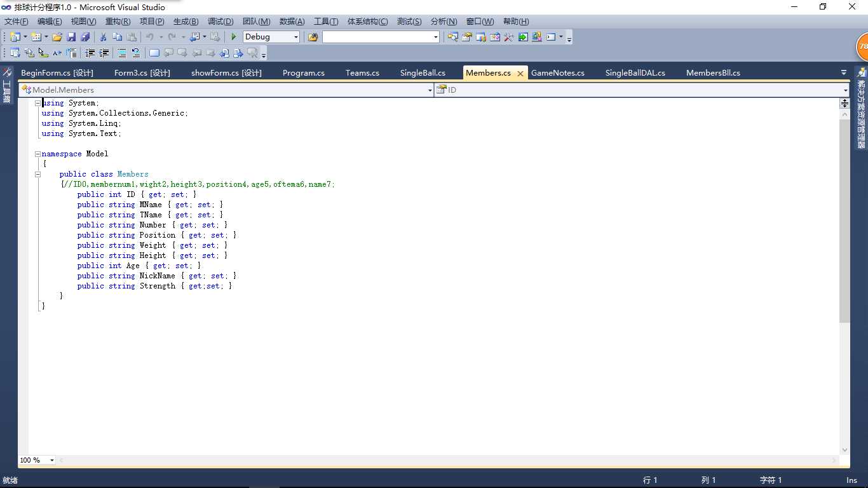Click the Display Object Member List icon

pyautogui.click(x=15, y=53)
